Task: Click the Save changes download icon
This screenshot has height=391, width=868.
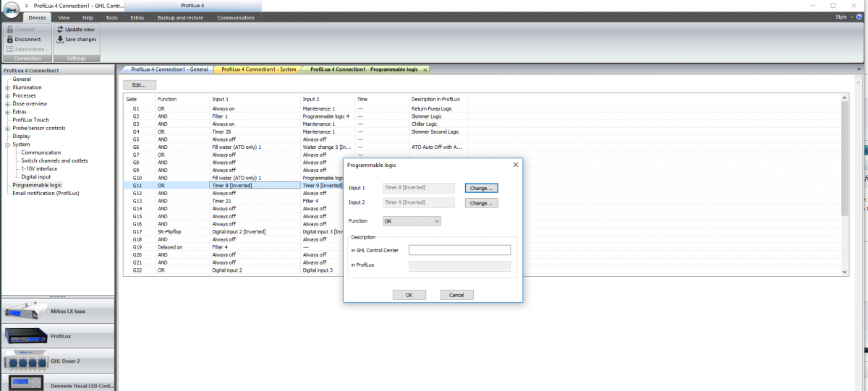Action: click(x=60, y=39)
